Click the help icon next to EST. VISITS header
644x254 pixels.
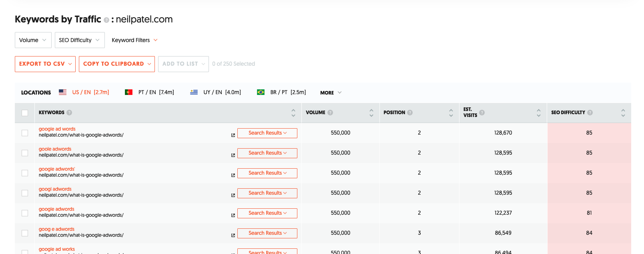click(482, 113)
